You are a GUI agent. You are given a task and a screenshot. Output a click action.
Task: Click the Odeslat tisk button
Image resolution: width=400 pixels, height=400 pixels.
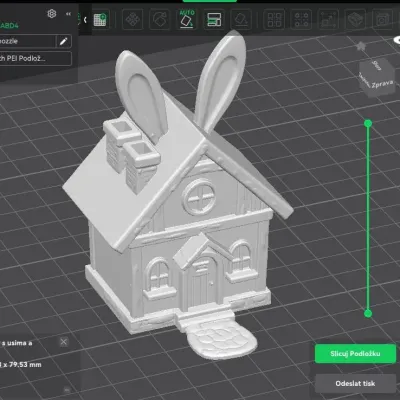click(355, 383)
